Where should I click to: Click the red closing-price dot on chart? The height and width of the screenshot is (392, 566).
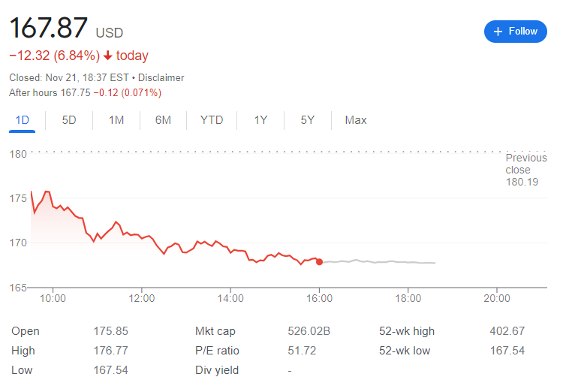pyautogui.click(x=320, y=262)
